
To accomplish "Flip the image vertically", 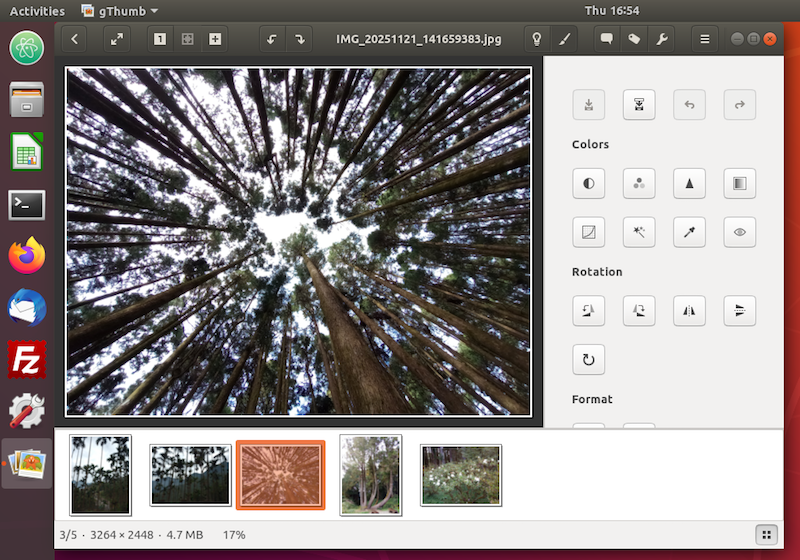I will 740,311.
